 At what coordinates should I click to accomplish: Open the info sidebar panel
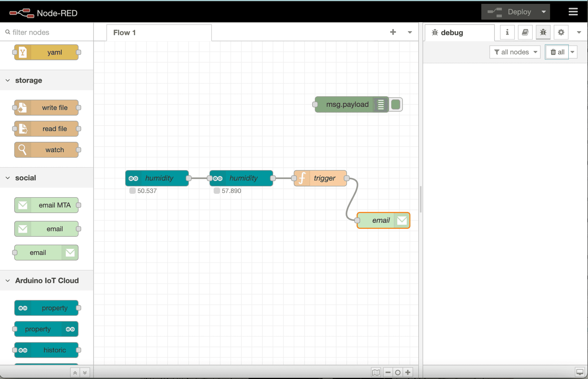(507, 32)
